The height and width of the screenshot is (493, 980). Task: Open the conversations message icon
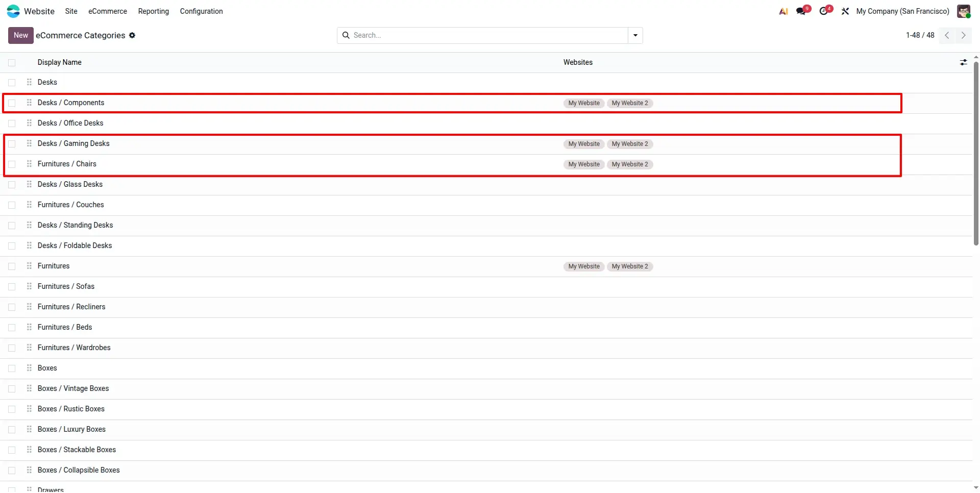[x=801, y=11]
